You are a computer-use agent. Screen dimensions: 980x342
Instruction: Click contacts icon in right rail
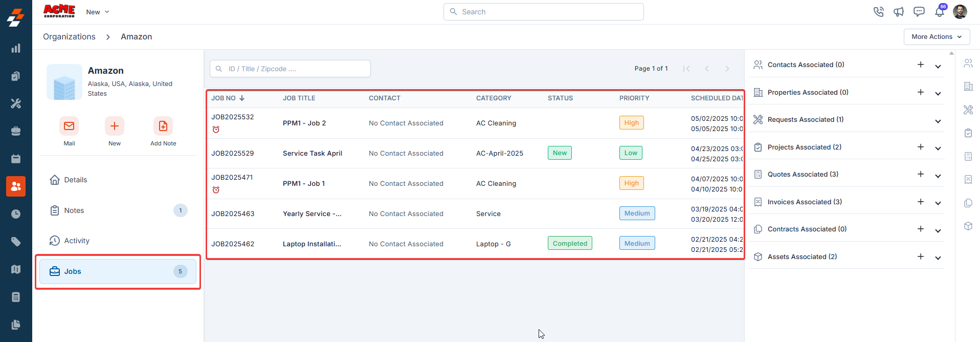click(968, 63)
